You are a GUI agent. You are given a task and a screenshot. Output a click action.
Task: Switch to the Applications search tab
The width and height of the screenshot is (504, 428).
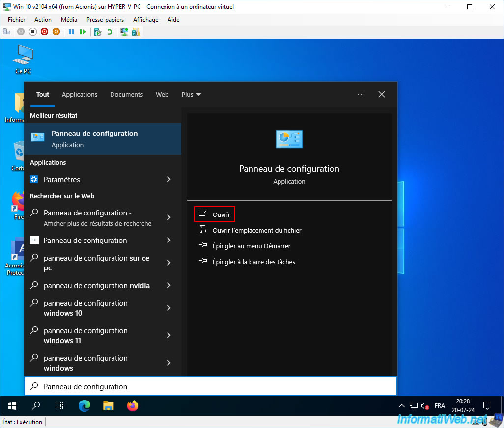tap(80, 94)
